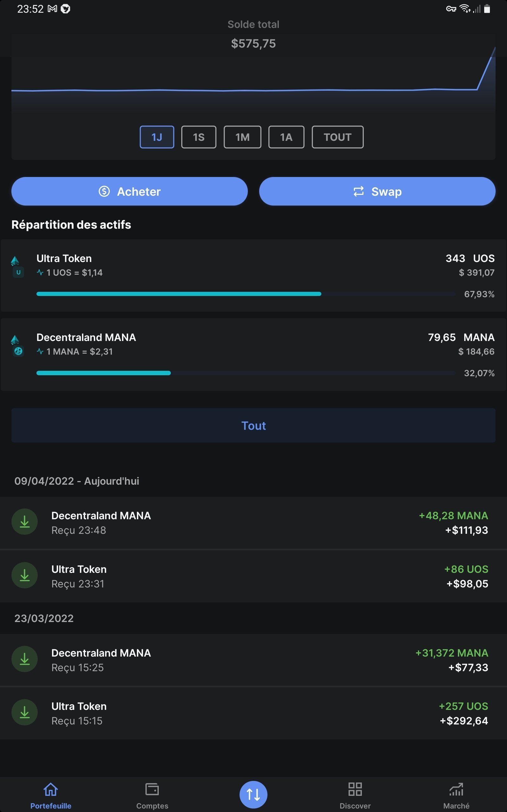Select the 1J time range
Viewport: 507px width, 812px height.
157,137
